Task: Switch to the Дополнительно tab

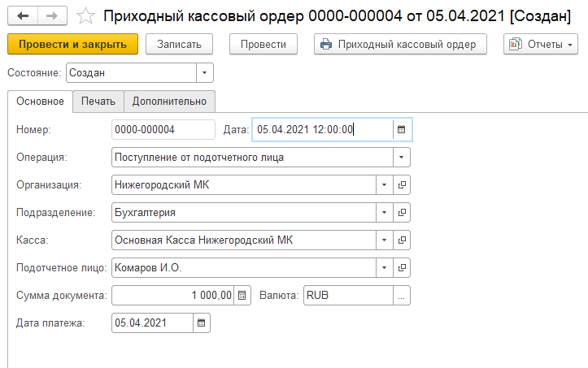Action: pyautogui.click(x=170, y=102)
